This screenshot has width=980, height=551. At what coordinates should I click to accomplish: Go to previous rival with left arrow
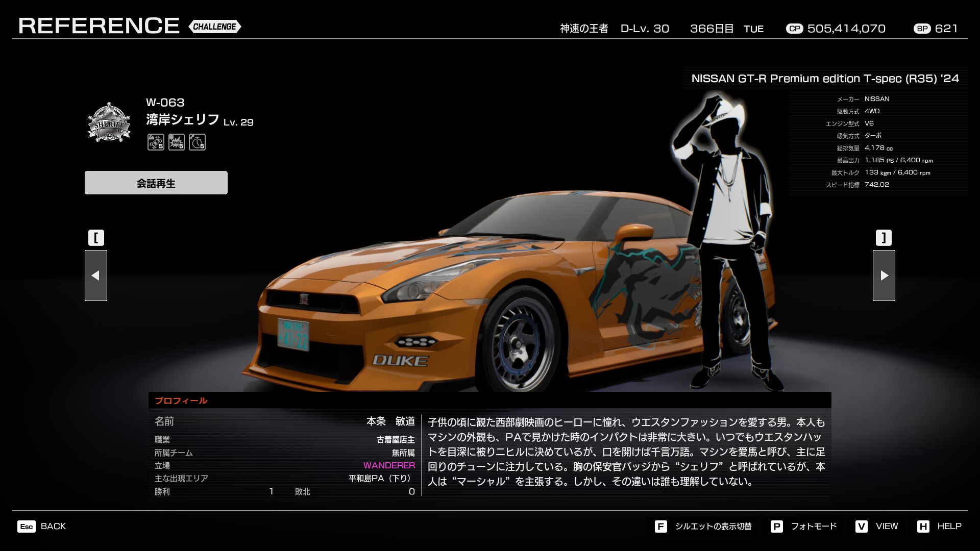(96, 275)
